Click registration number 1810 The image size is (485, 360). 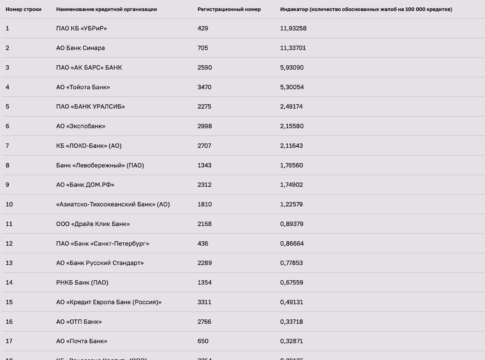pyautogui.click(x=205, y=204)
